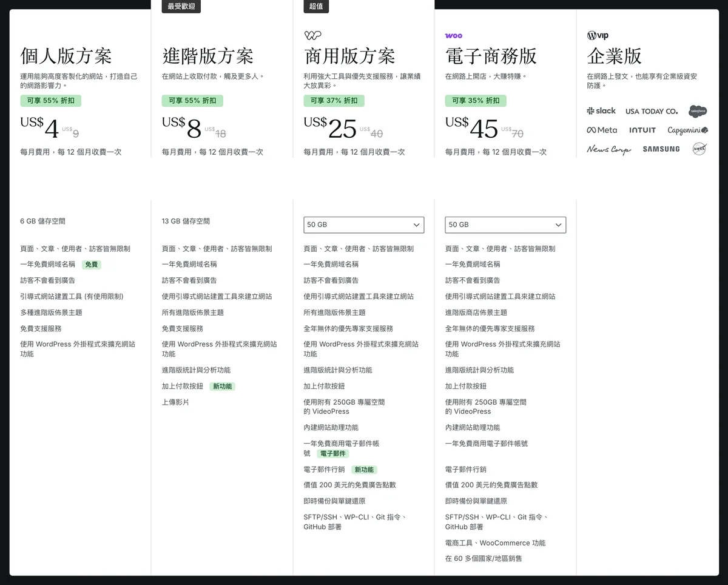Click the US$45 price
Screen dimensions: 728x585
click(x=471, y=127)
